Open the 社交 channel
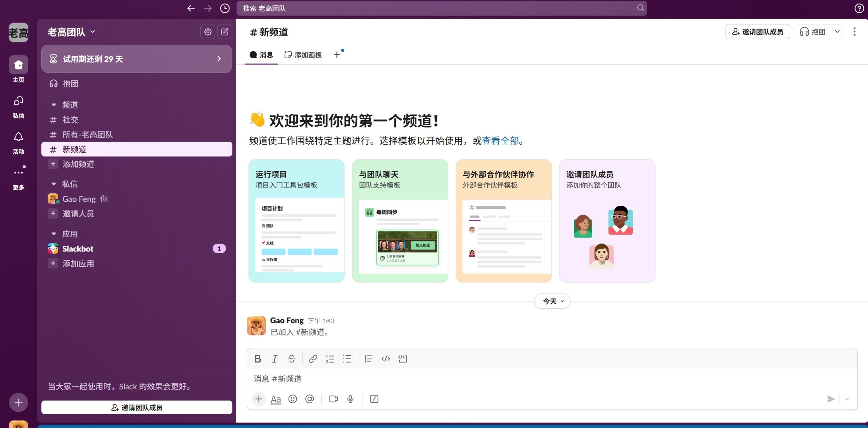 (137, 120)
